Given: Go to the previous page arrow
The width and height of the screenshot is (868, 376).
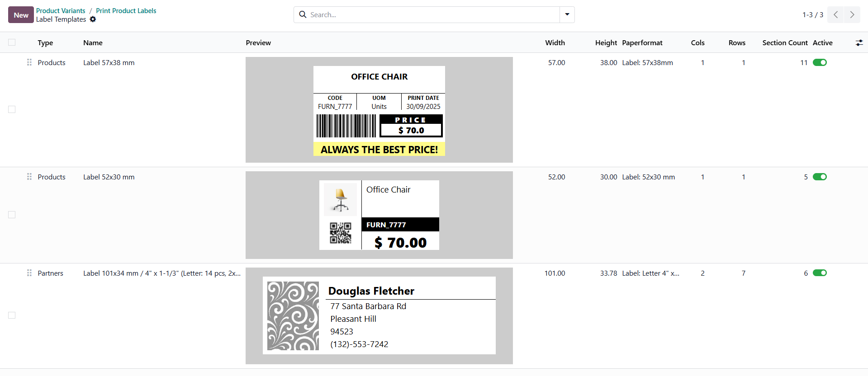Looking at the screenshot, I should [x=835, y=15].
